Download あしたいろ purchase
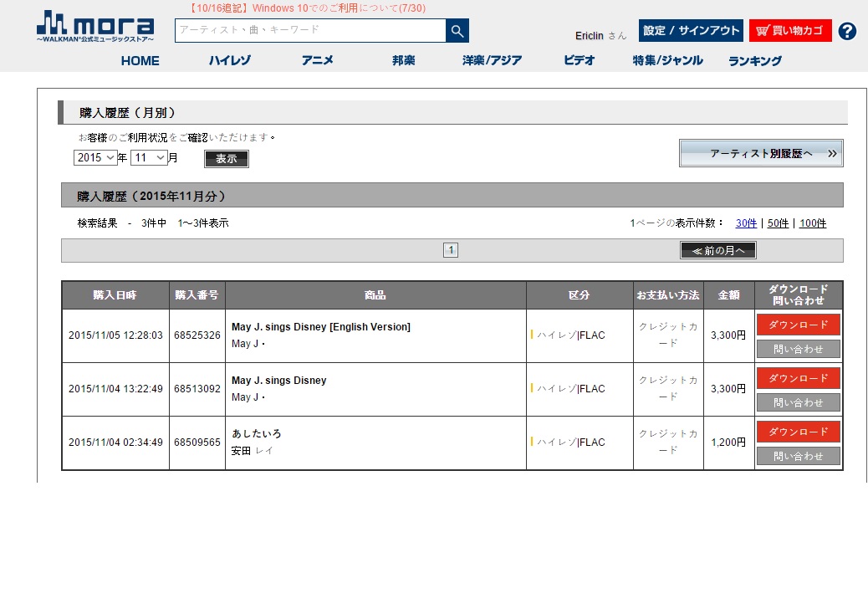868x614 pixels. pyautogui.click(x=799, y=432)
